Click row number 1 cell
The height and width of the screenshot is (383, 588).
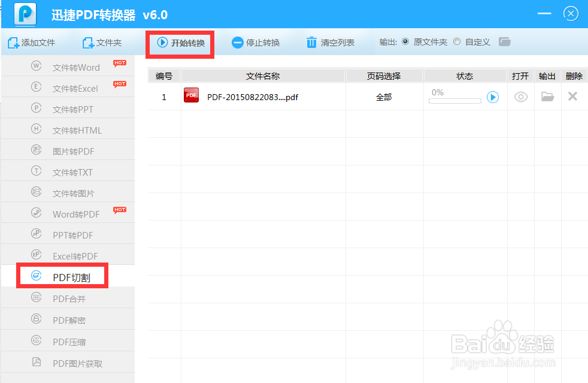point(164,97)
